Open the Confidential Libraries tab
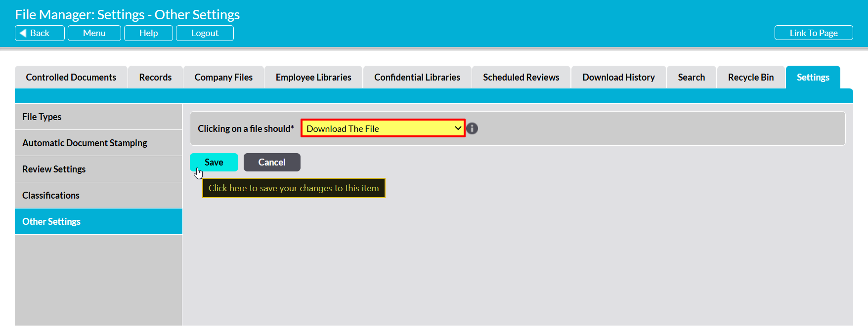This screenshot has height=332, width=868. [x=417, y=77]
